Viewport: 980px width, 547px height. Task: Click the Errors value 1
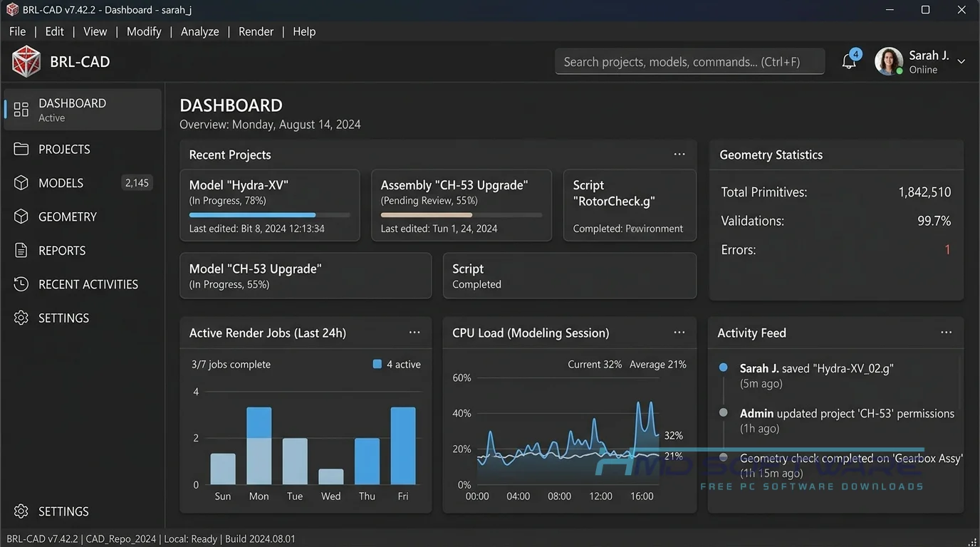coord(947,250)
